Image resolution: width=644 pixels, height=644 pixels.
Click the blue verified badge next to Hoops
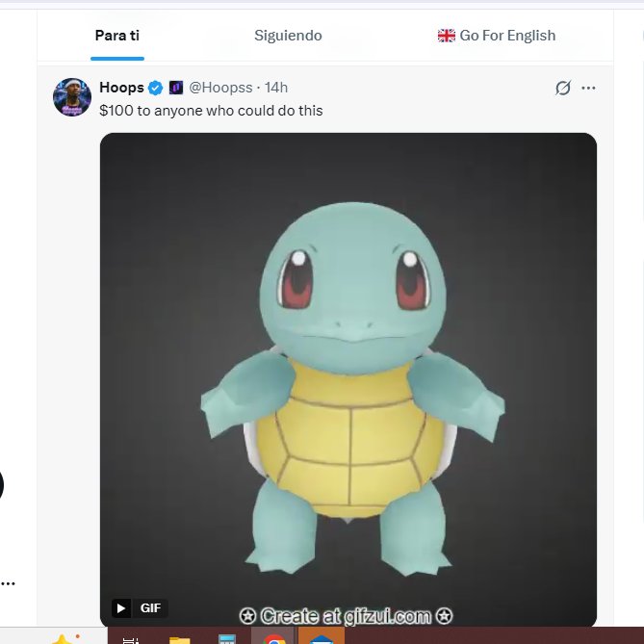(x=155, y=88)
